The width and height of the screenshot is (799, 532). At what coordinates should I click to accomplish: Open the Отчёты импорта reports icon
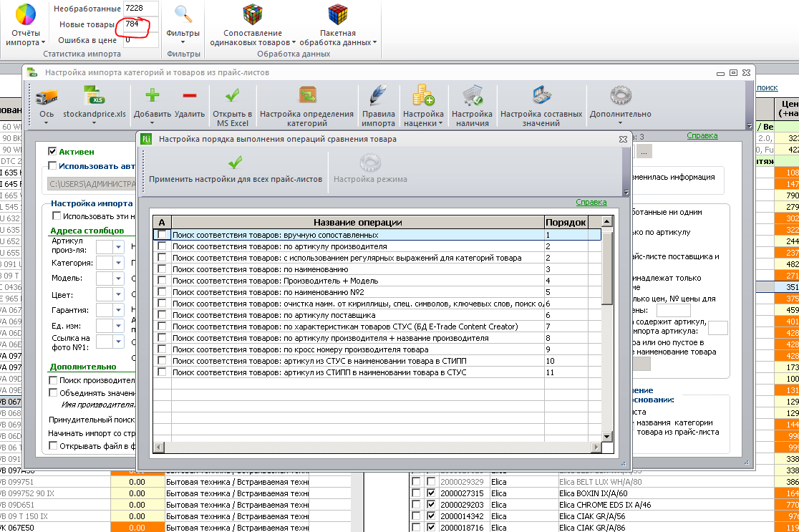tap(26, 15)
